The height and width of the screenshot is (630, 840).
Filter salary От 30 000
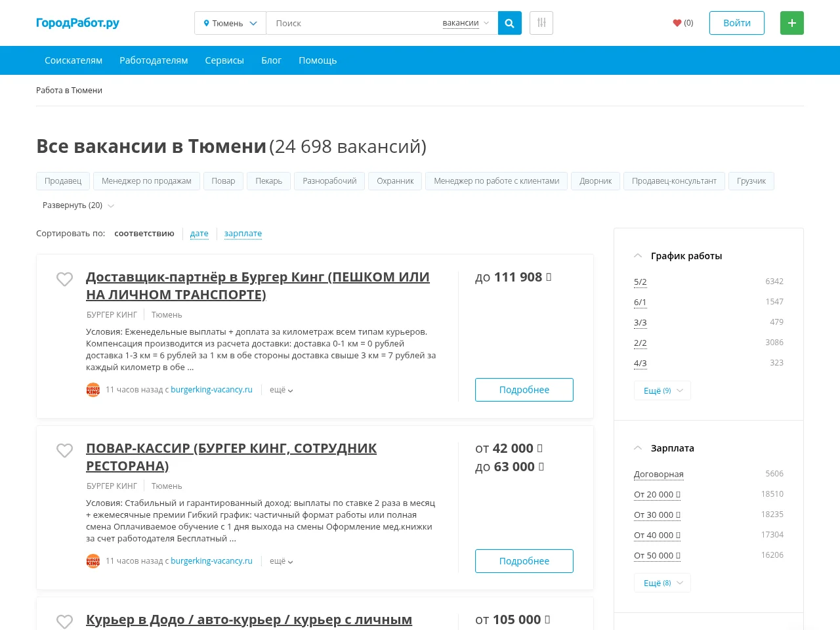click(x=657, y=515)
